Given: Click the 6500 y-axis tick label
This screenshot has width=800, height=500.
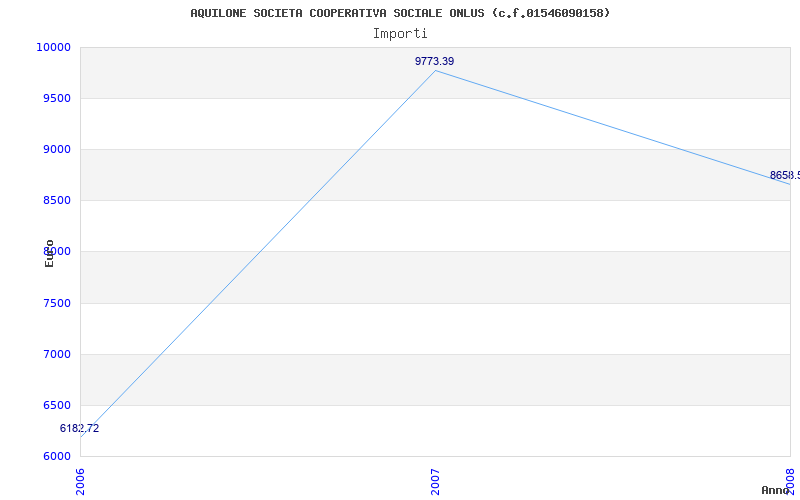Looking at the screenshot, I should pyautogui.click(x=57, y=406).
